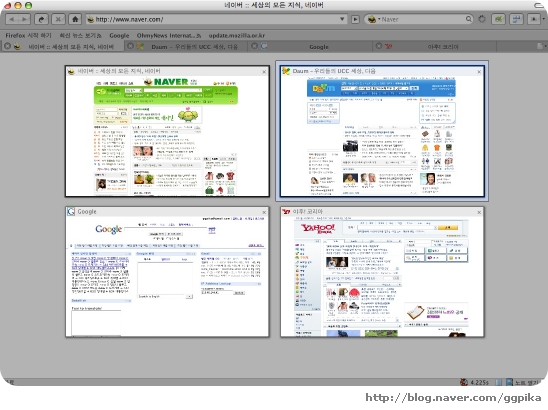Click the loading throbber icon
The width and height of the screenshot is (548, 410).
pos(482,19)
